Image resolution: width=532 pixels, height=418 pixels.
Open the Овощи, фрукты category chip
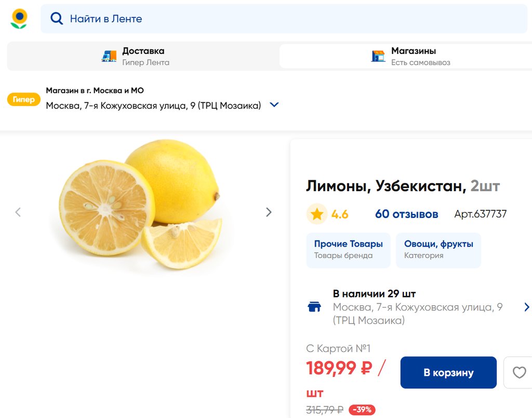coord(438,250)
